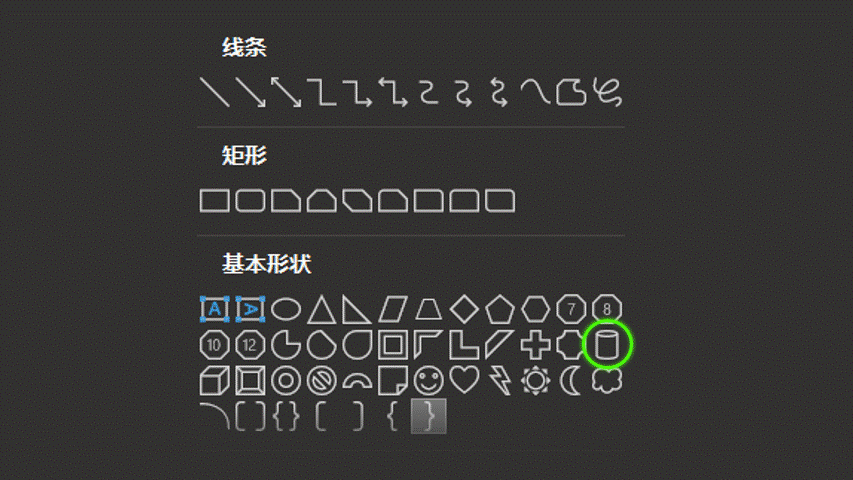Pick the isosceles triangle shape
Screen dimensions: 853x480
point(322,309)
